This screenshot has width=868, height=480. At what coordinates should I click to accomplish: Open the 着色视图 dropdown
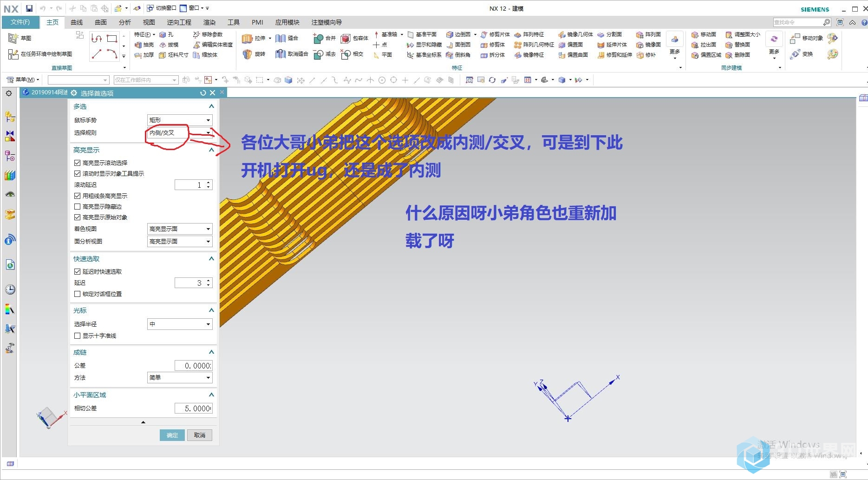coord(180,229)
